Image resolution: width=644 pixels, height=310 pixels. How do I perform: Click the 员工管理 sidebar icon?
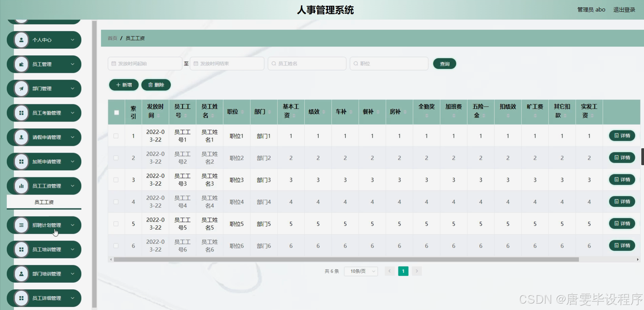coord(21,64)
